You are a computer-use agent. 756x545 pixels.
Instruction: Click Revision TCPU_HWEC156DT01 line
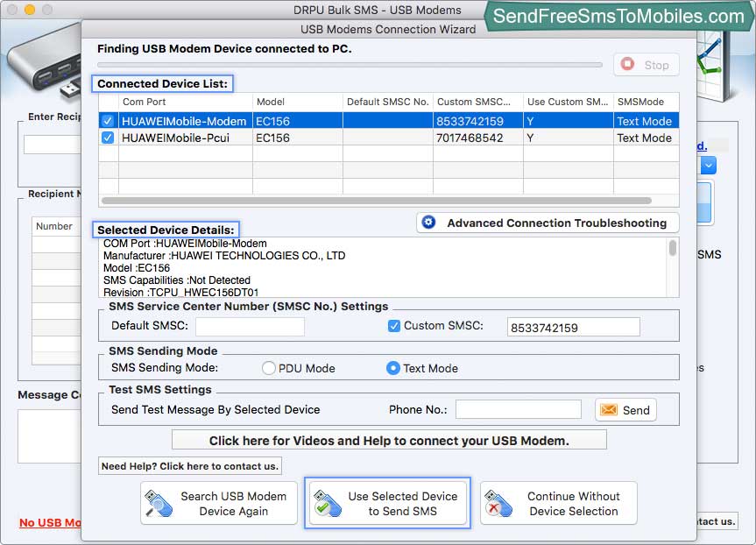tap(180, 293)
